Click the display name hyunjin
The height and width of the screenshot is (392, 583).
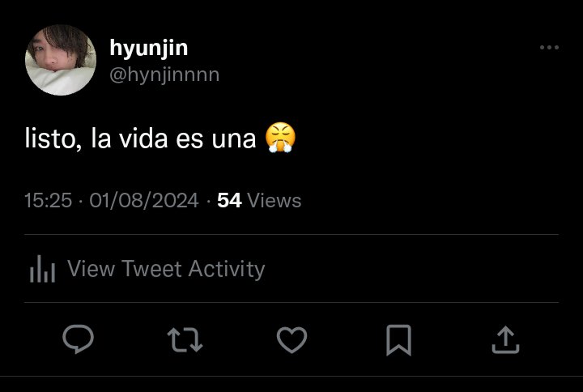(149, 49)
